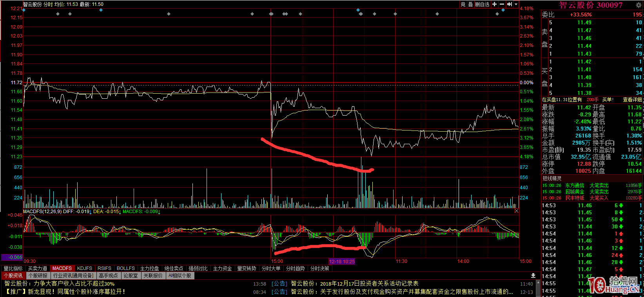Switch to the 买卖力道 tab
This screenshot has height=297, width=644.
tap(38, 268)
